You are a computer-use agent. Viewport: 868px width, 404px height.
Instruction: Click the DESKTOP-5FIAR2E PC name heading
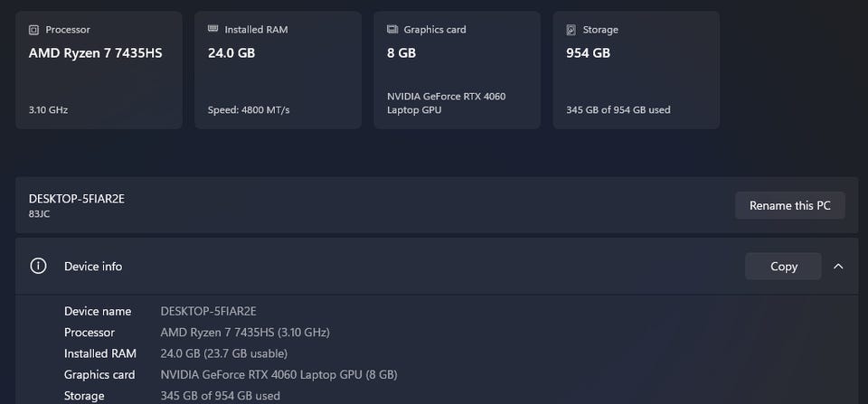coord(76,199)
